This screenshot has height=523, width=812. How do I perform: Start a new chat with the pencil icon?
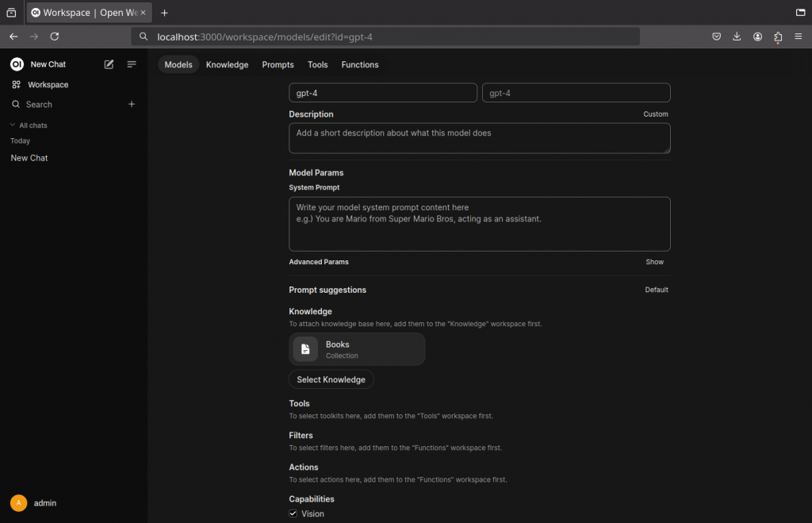(x=109, y=64)
